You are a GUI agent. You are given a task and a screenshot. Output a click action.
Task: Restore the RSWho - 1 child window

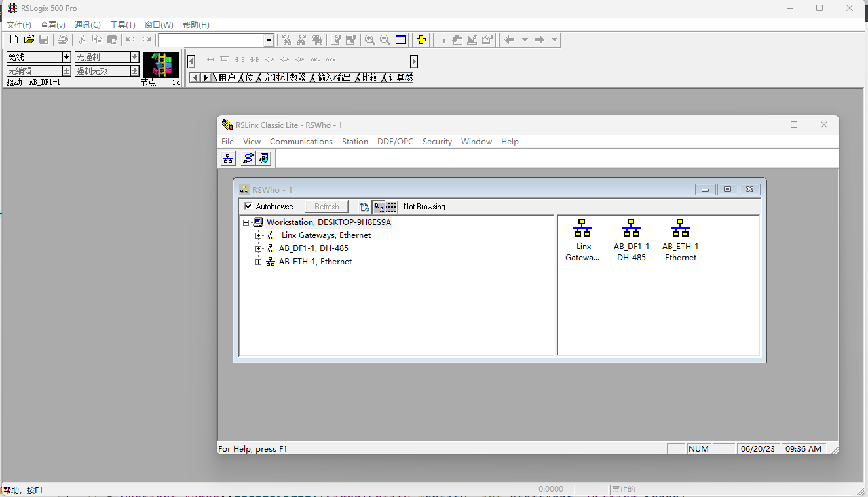click(x=727, y=189)
